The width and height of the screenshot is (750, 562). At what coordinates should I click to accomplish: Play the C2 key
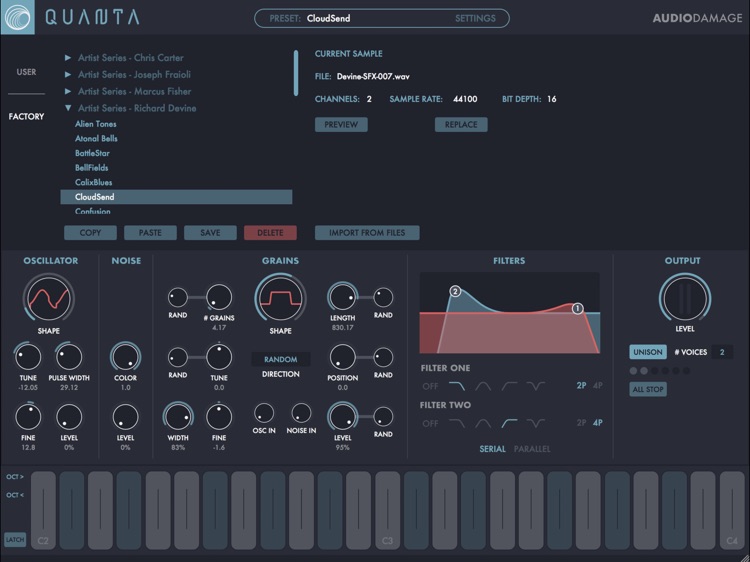coord(43,510)
